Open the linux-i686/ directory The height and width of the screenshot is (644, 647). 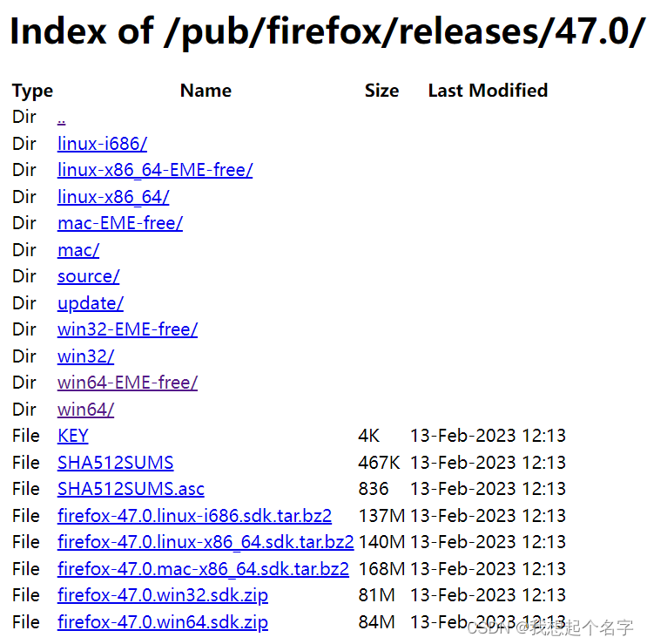[102, 144]
